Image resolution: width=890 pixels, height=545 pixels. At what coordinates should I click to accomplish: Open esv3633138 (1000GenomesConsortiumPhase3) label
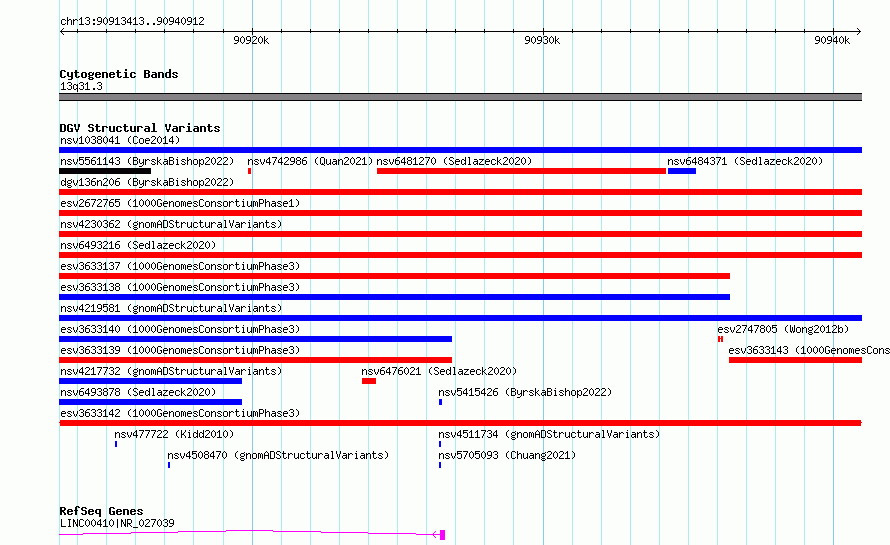(180, 287)
